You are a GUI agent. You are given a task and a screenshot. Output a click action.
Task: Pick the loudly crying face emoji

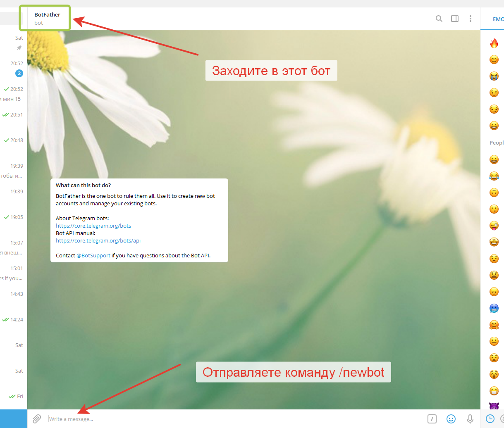(494, 76)
